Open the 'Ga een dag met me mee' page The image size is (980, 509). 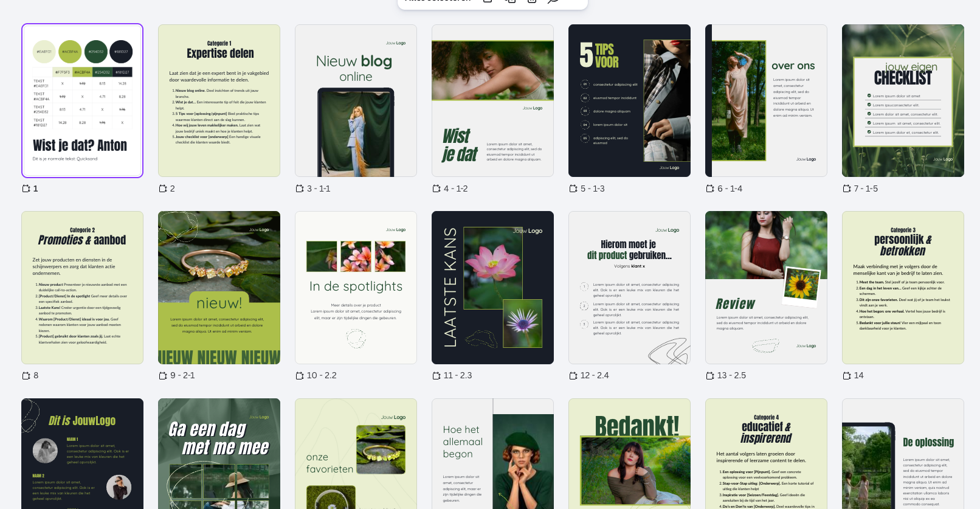pyautogui.click(x=219, y=454)
